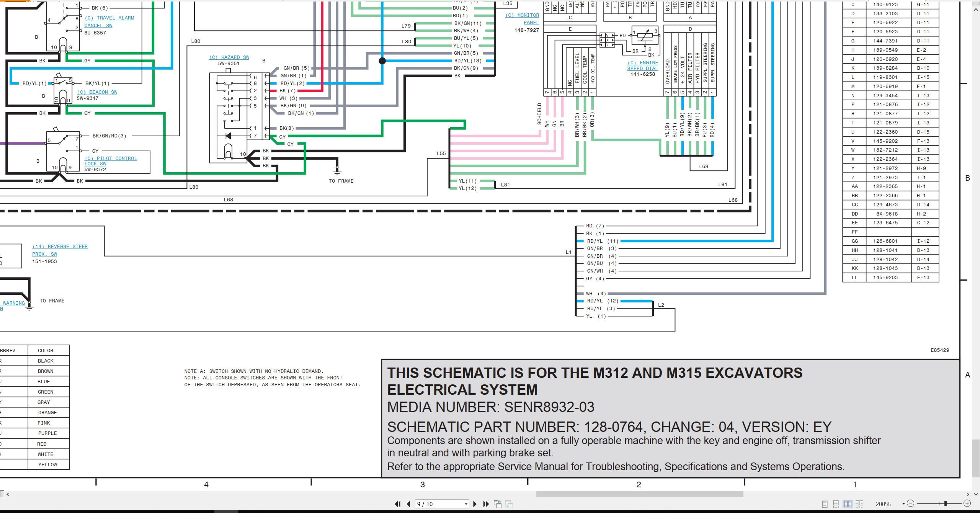Select two-page continuous facing view
The height and width of the screenshot is (513, 980).
(x=859, y=504)
